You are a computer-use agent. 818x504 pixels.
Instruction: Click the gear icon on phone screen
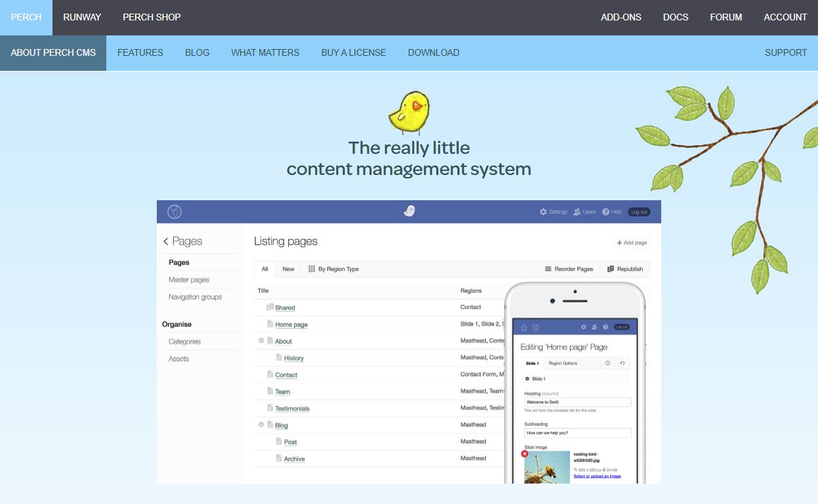point(584,327)
